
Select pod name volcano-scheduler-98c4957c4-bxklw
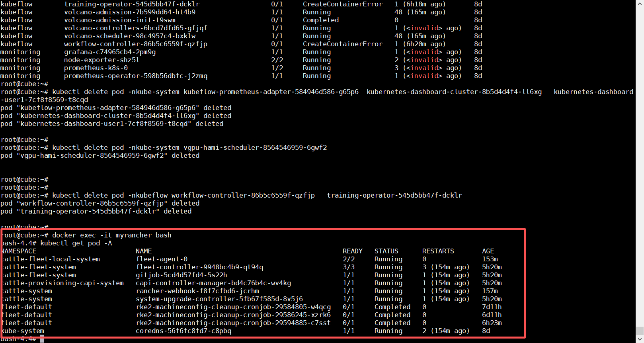130,36
